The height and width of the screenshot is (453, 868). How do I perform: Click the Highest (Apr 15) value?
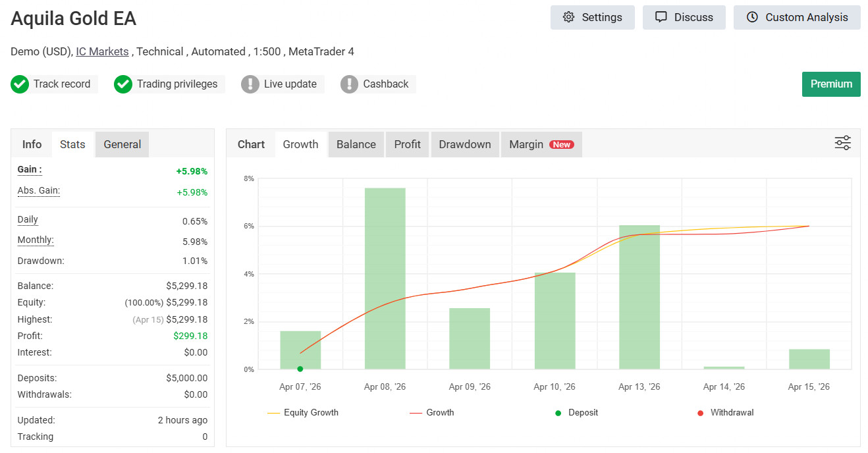(171, 319)
